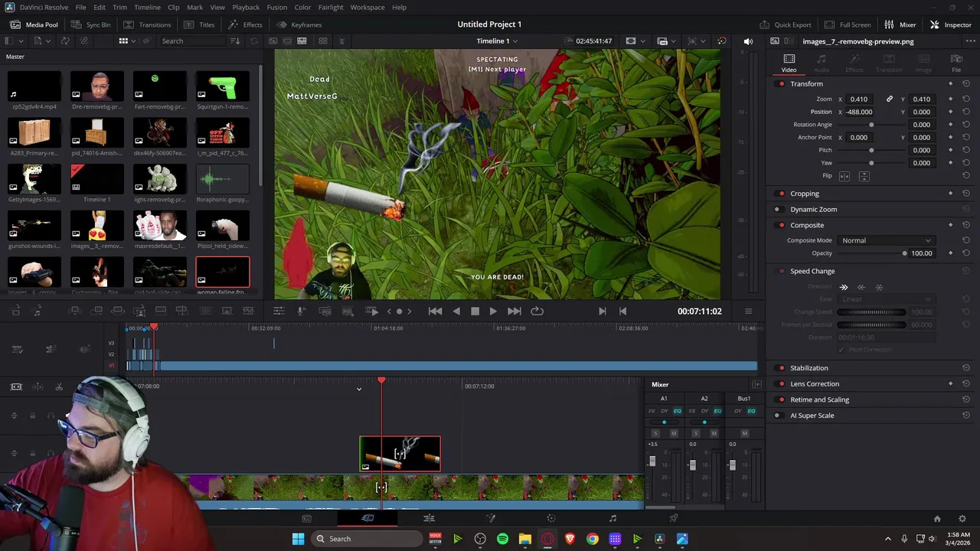The image size is (980, 551).
Task: Toggle the Inspector panel
Action: point(950,24)
